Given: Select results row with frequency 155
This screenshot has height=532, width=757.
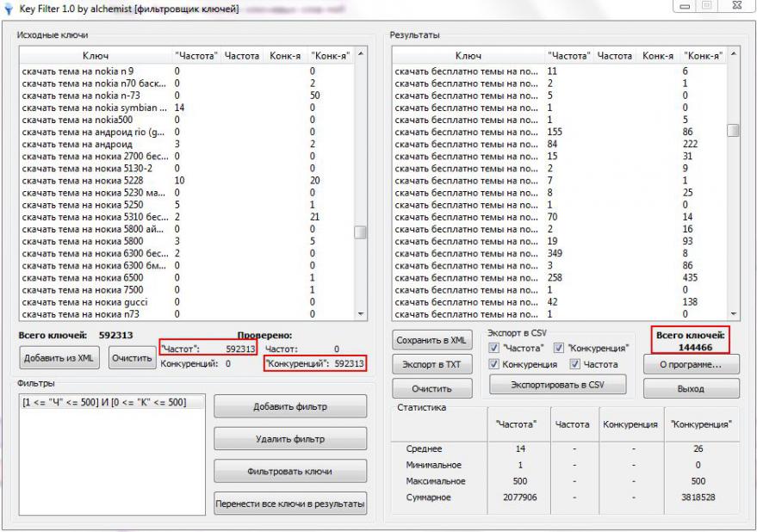Looking at the screenshot, I should coord(560,132).
